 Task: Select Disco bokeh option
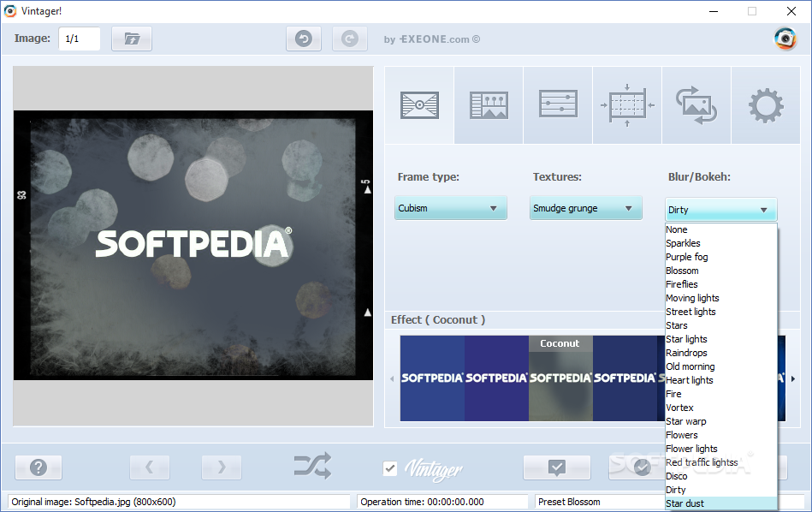720,476
